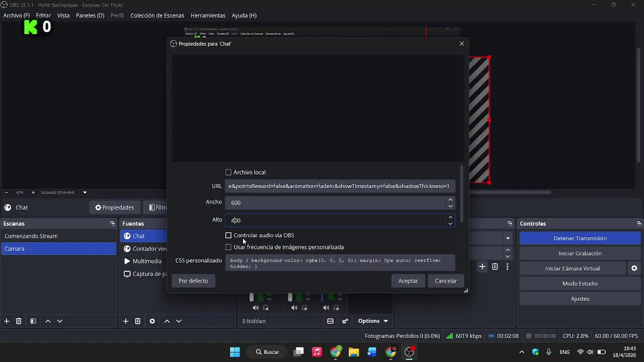The height and width of the screenshot is (362, 644).
Task: Open advanced audio properties gears icon
Action: point(345,321)
